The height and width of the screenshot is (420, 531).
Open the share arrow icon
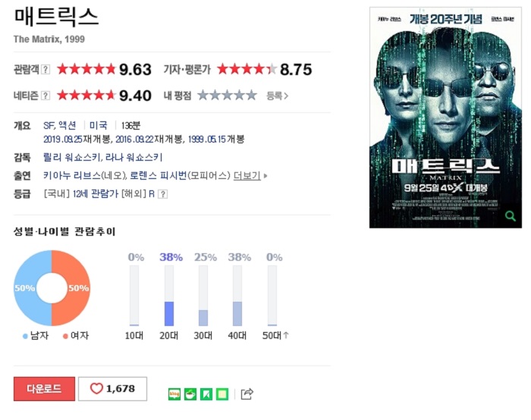247,394
